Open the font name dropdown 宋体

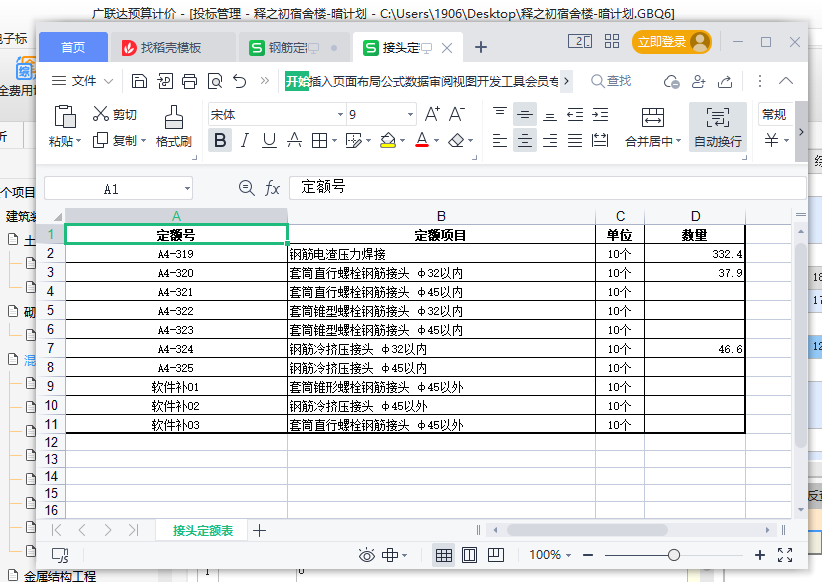[340, 114]
